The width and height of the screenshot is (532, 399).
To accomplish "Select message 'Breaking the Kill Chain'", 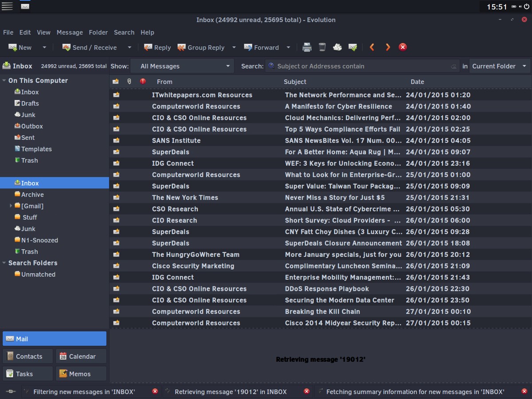I will coord(321,312).
